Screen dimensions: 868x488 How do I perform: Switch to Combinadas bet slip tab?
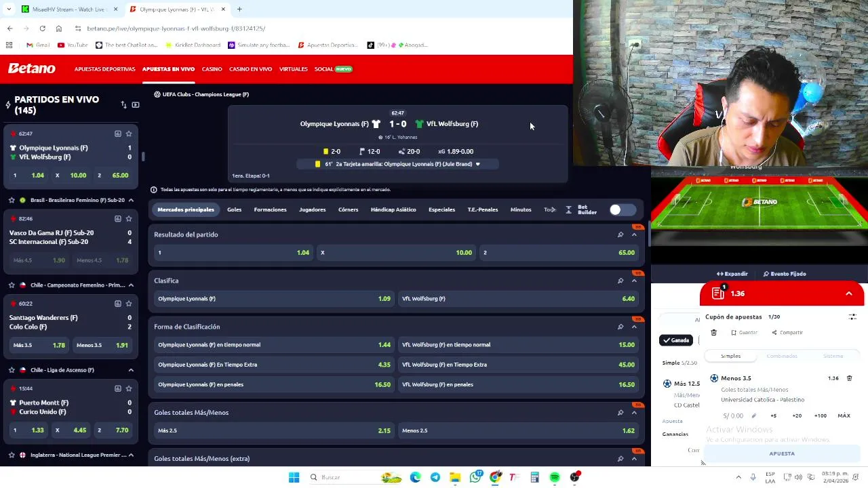(x=782, y=356)
